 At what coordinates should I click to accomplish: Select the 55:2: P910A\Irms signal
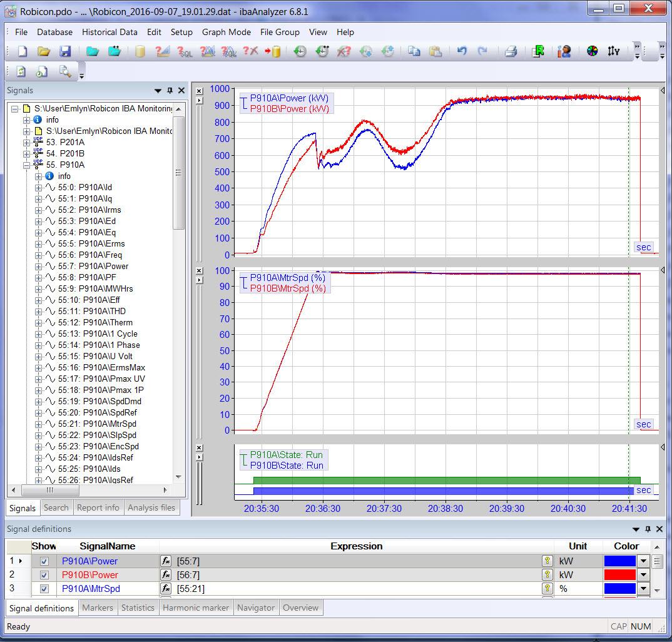[x=89, y=210]
